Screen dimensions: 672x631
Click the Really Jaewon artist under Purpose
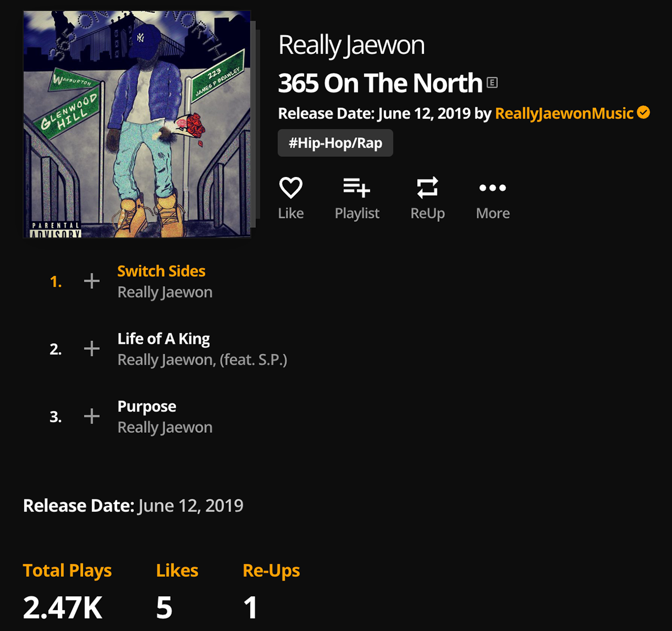[165, 428]
